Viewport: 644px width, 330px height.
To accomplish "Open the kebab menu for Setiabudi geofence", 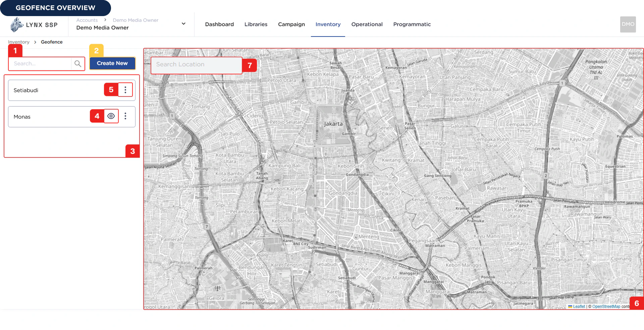I will point(125,89).
